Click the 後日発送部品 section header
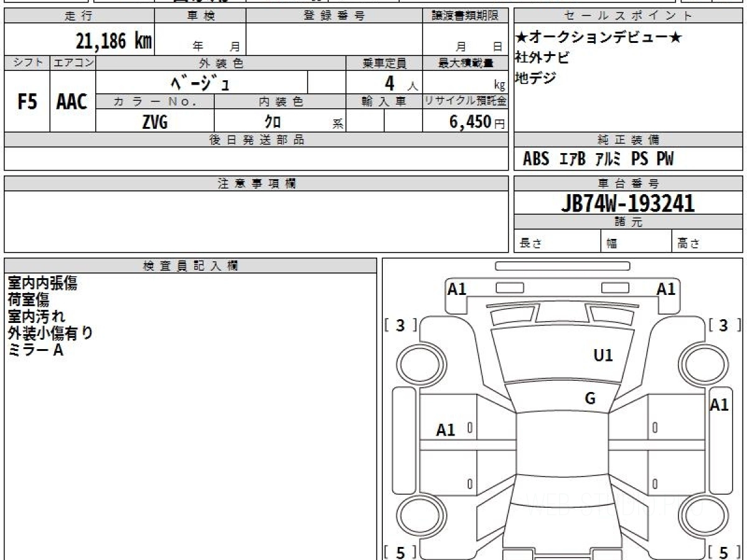 [x=256, y=140]
